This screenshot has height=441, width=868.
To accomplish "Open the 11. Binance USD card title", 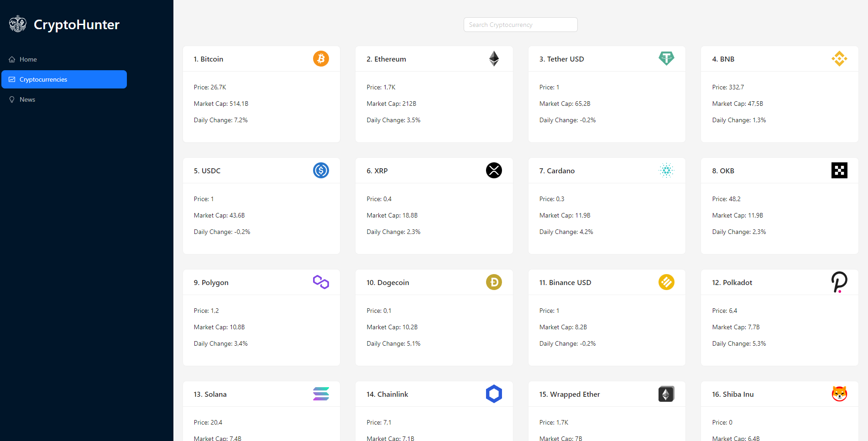I will coord(565,282).
